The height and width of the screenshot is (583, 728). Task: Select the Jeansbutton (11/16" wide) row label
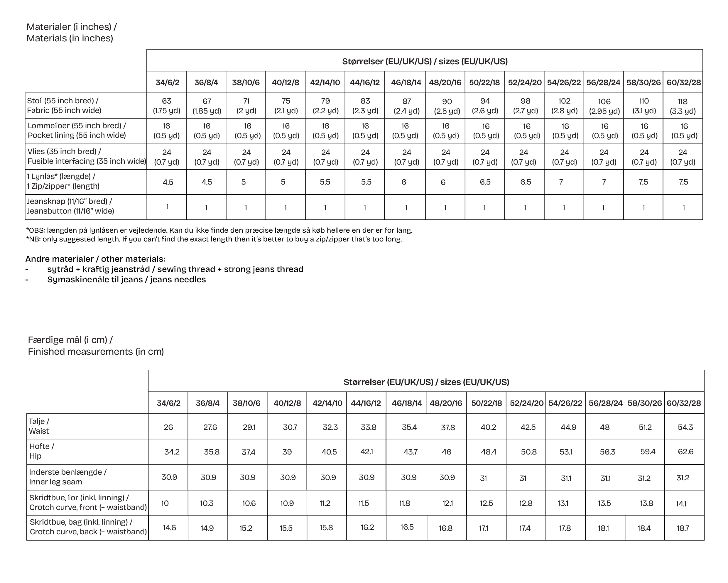(x=70, y=211)
